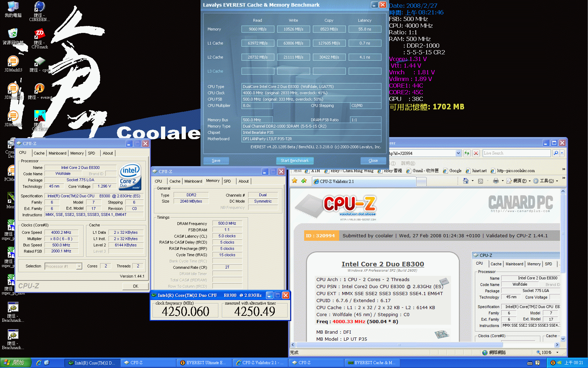Launch the 3DMark03 desktop shortcut
588x368 pixels.
[x=13, y=64]
